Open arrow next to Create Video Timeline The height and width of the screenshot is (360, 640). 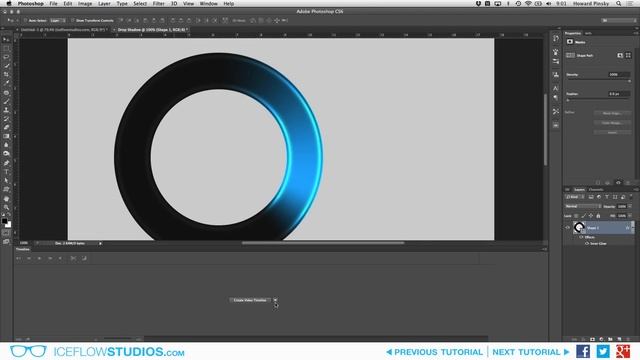coord(275,300)
